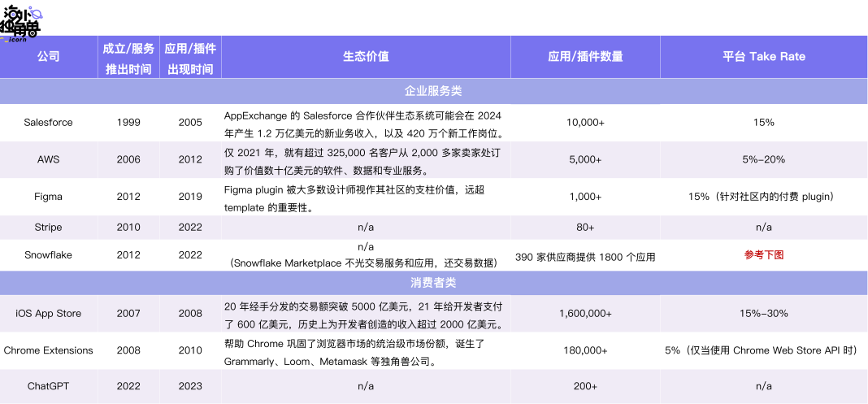Click Stripe's plugin year 2022
The height and width of the screenshot is (404, 868).
pos(190,228)
